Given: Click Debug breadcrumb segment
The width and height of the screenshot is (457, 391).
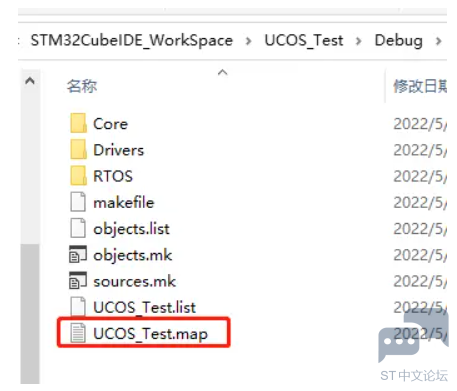Looking at the screenshot, I should click(399, 41).
